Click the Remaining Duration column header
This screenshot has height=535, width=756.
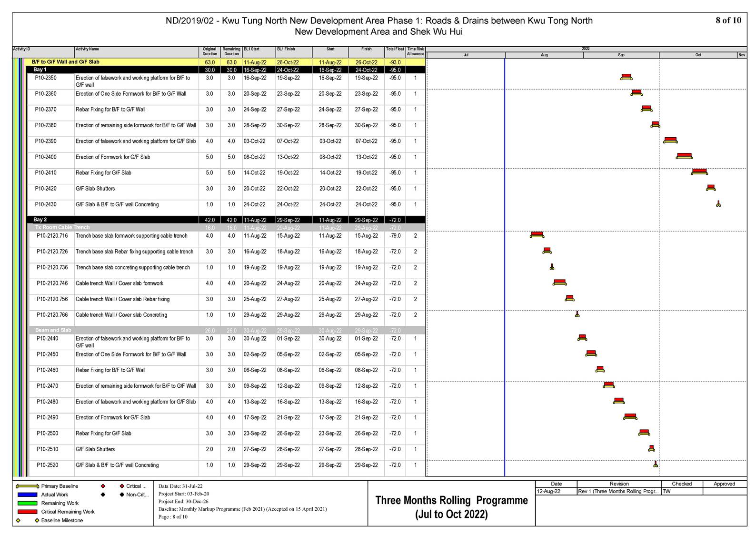tap(231, 51)
